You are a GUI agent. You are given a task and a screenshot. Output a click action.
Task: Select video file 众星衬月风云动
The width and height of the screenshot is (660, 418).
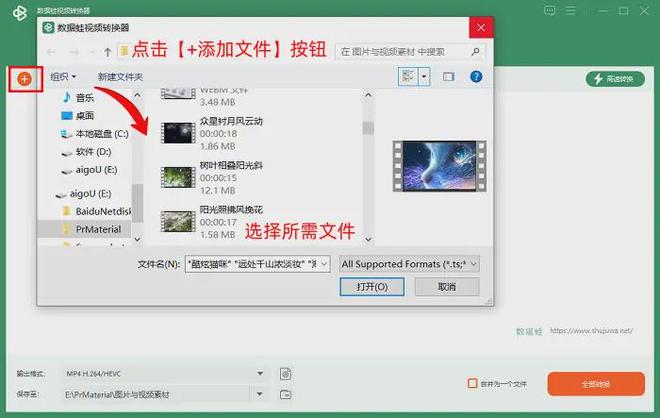[x=212, y=133]
